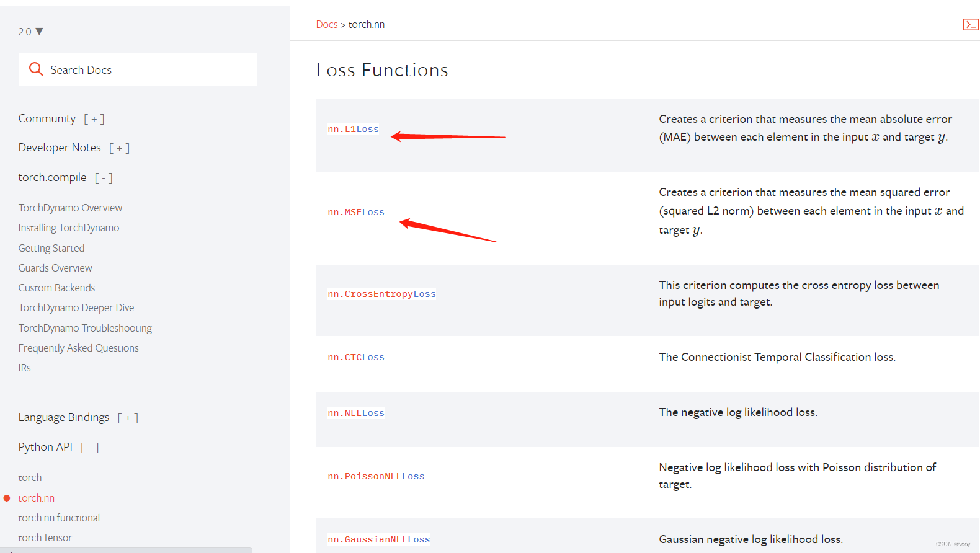
Task: Open TorchDynamo Overview page
Action: click(x=70, y=208)
